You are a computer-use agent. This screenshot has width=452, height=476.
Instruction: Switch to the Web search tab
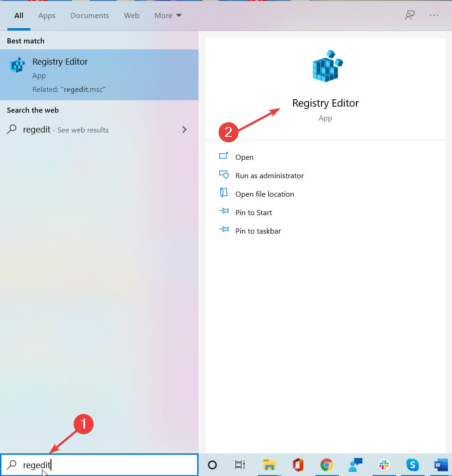coord(132,16)
